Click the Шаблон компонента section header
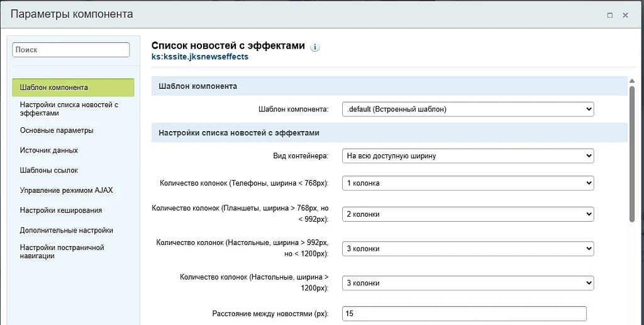Screen dimensions: 644x325 pyautogui.click(x=389, y=86)
